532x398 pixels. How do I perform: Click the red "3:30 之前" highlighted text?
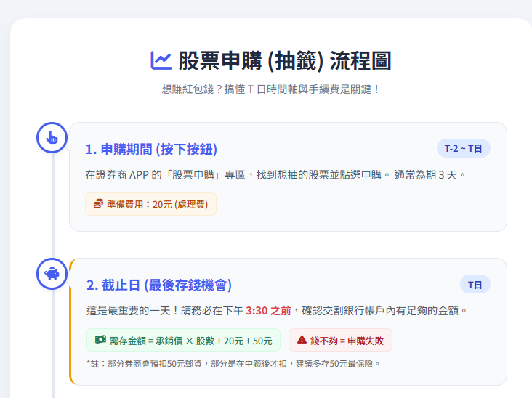coord(268,310)
